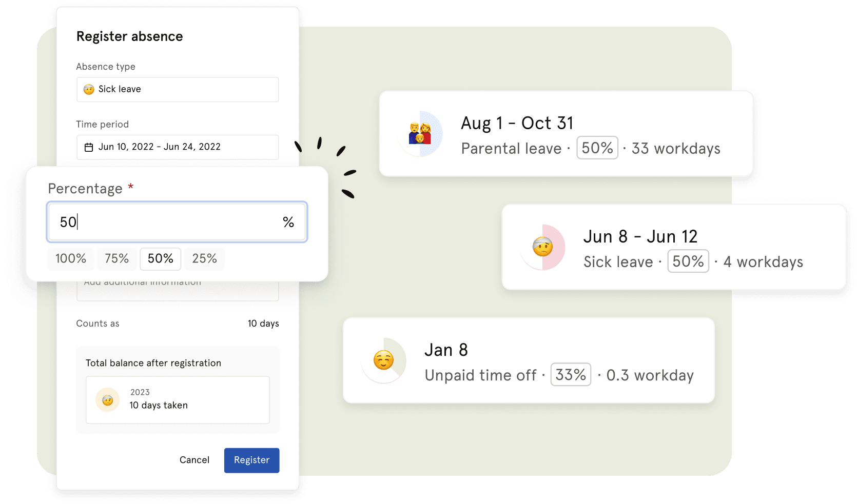
Task: Focus the Percentage input field
Action: pos(169,222)
